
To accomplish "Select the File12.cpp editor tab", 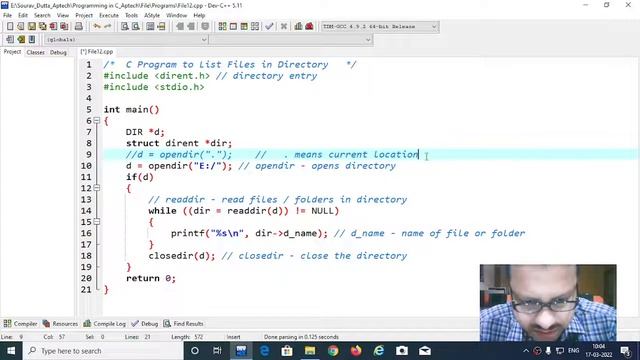I will pyautogui.click(x=97, y=52).
